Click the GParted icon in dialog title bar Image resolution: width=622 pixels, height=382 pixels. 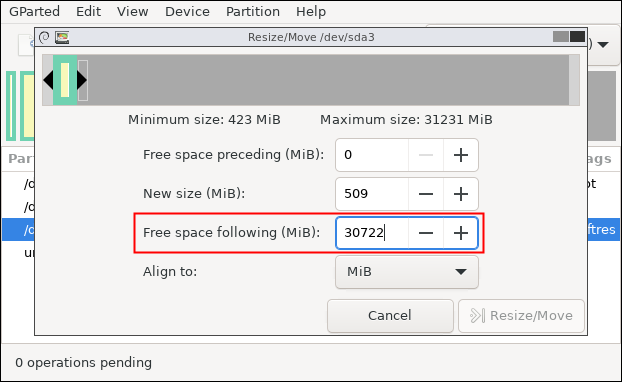tap(62, 37)
